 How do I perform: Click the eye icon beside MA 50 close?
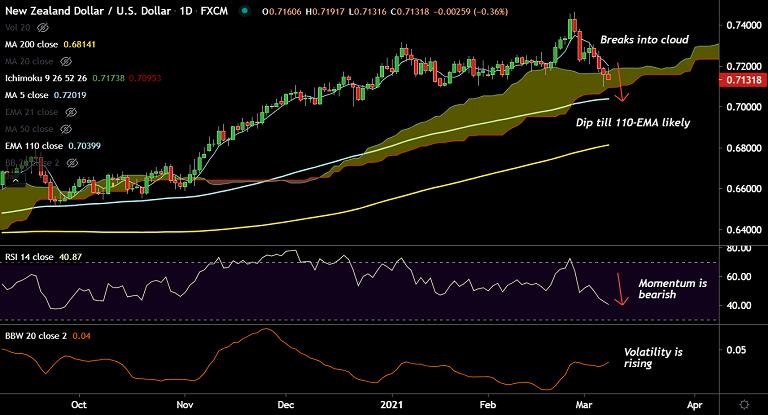coord(67,130)
